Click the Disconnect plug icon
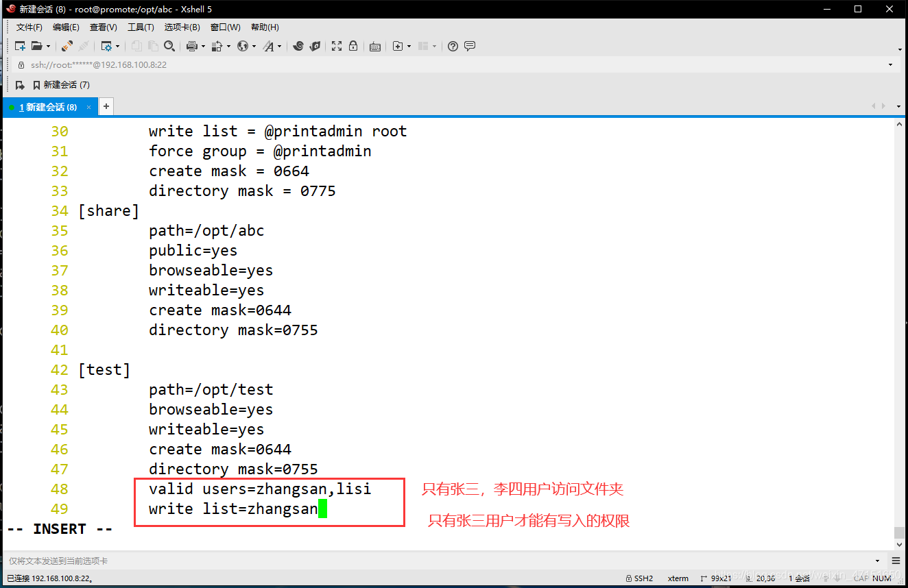Screen dimensions: 908x588 (84, 46)
